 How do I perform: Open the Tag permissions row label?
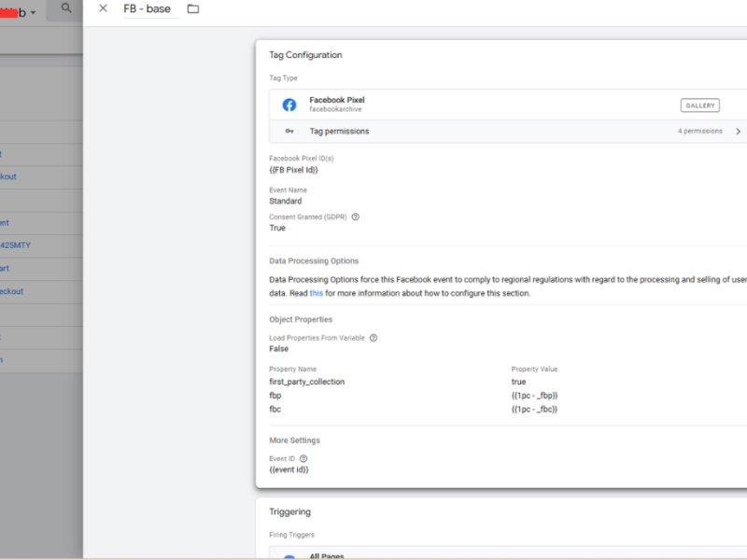click(x=339, y=131)
